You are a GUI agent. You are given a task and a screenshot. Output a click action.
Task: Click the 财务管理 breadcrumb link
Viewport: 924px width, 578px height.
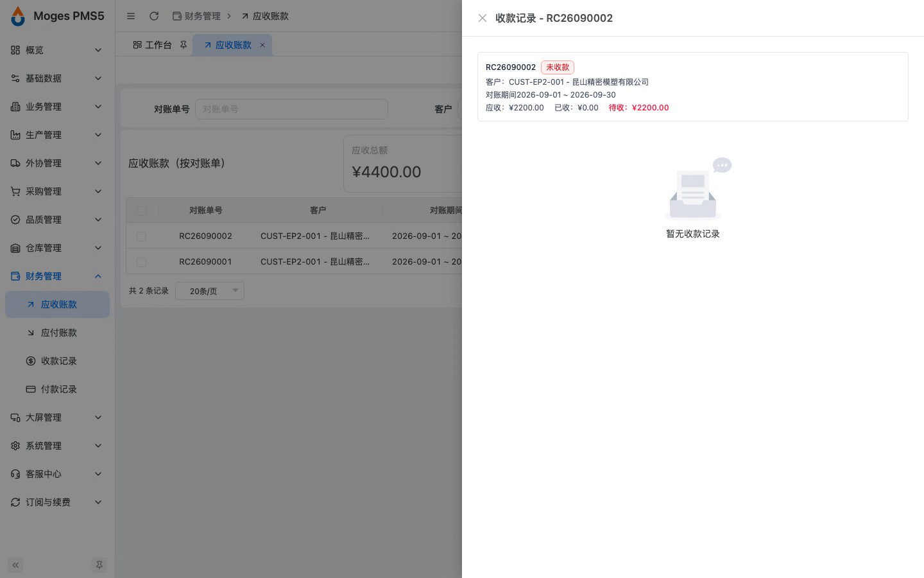(x=196, y=16)
